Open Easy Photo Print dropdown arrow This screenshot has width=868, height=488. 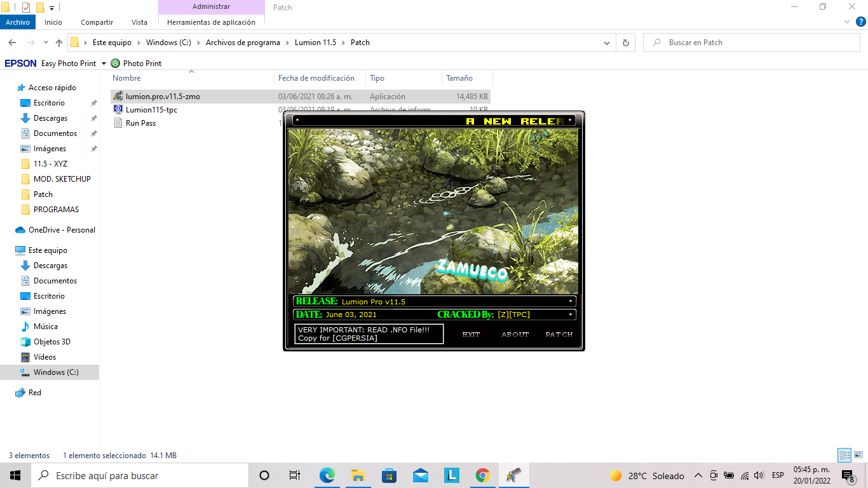point(104,64)
